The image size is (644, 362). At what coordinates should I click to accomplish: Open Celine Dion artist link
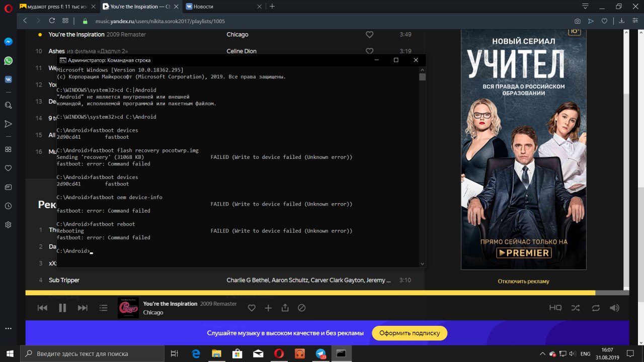click(242, 51)
